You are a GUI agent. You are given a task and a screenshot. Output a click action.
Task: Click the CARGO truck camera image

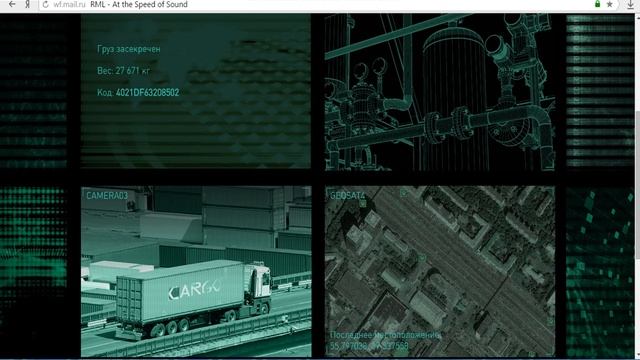tap(196, 272)
